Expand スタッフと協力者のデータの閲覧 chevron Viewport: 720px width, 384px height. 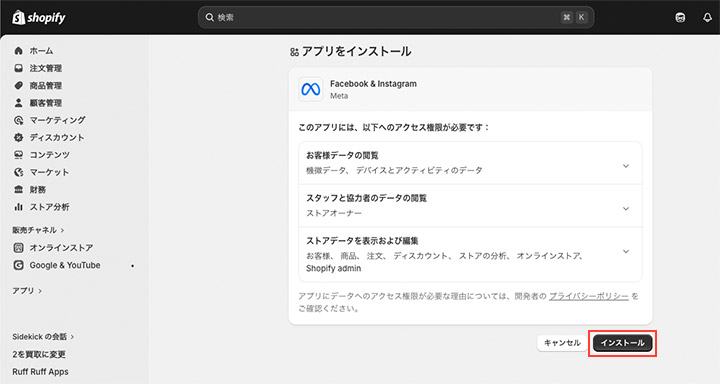click(625, 209)
